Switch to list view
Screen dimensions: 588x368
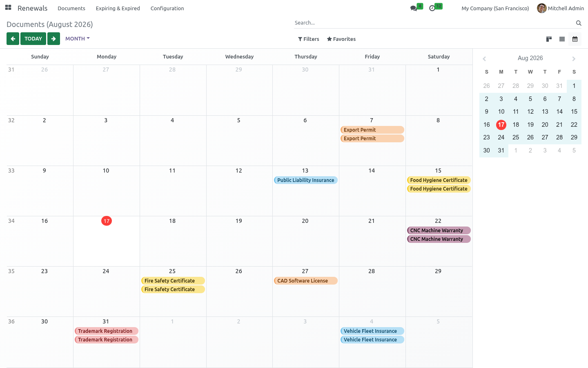562,39
